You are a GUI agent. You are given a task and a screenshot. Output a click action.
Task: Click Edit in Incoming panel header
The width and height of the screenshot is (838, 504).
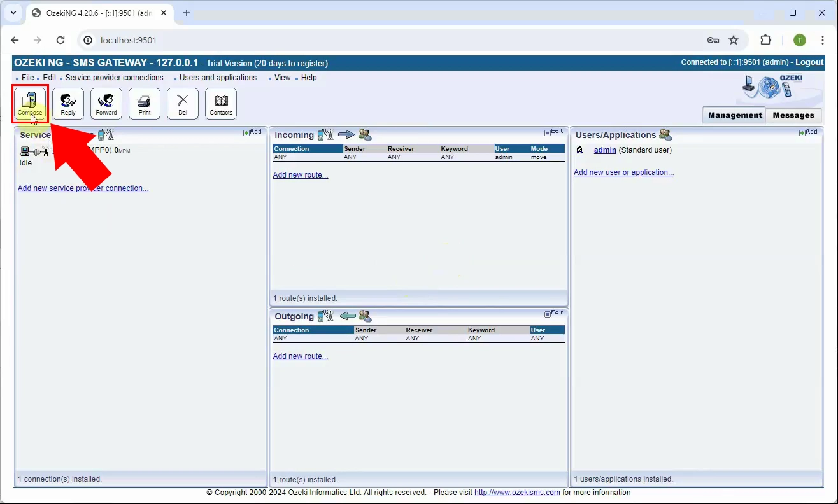pyautogui.click(x=554, y=132)
